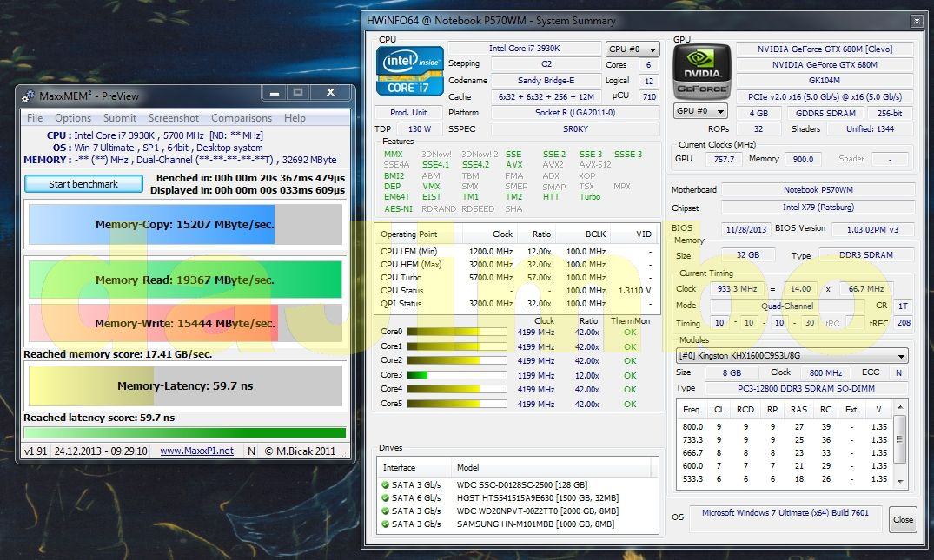
Task: Click the 'SR0KY' SSPEC field
Action: tap(575, 128)
